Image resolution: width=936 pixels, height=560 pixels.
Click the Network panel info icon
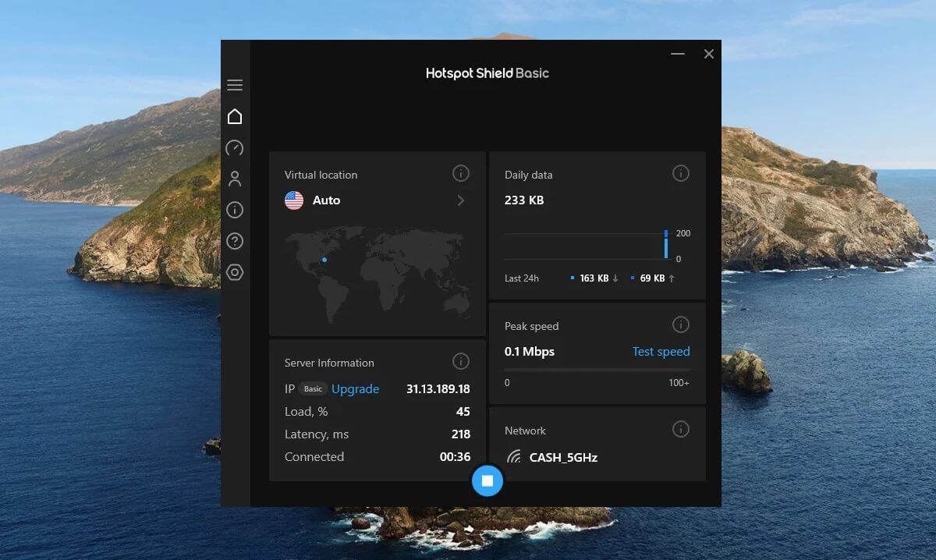(x=681, y=429)
